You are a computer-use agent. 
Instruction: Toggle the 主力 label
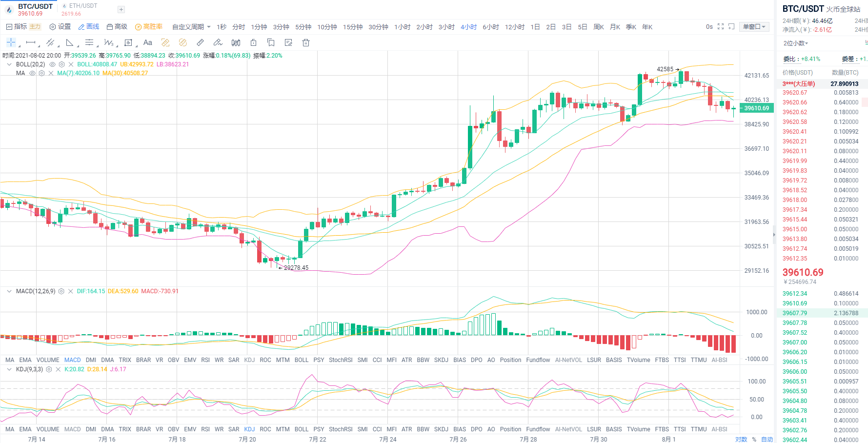point(35,27)
